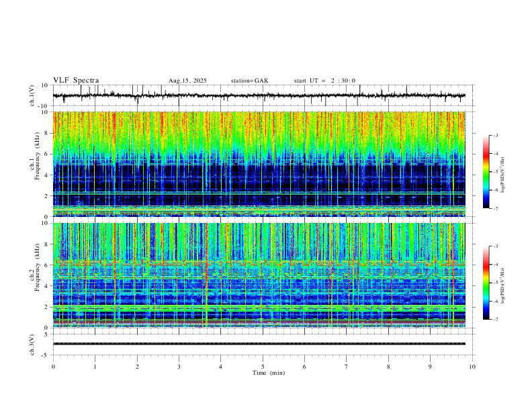The height and width of the screenshot is (411, 532).
Task: Click time axis tick label "1"
Action: (x=95, y=367)
